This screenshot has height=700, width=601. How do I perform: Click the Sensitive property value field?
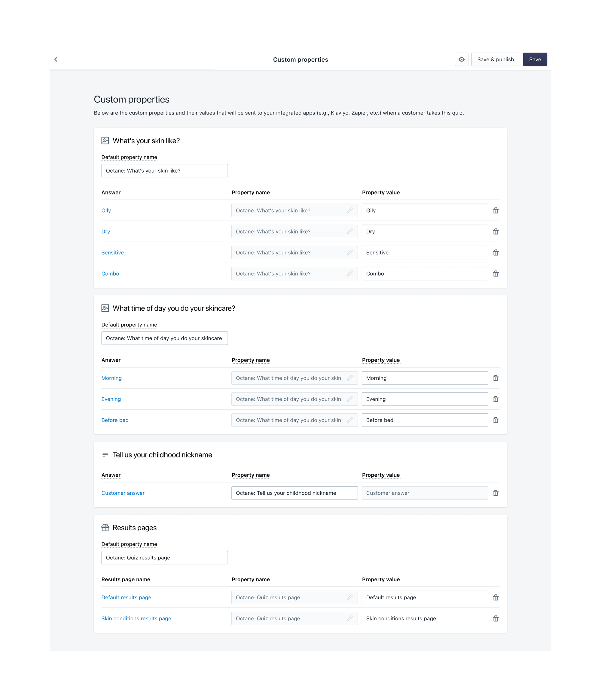[x=425, y=253]
